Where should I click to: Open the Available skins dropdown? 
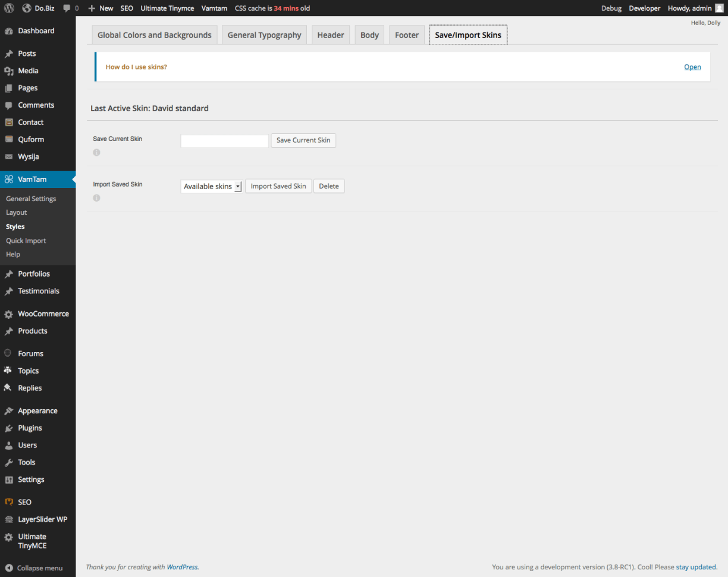tap(211, 187)
